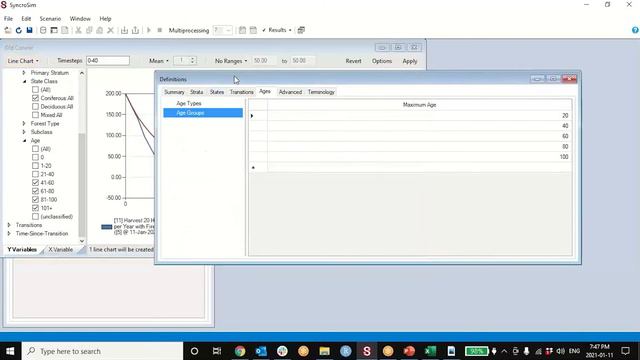Click the Copy icon in toolbar
Screen dimensions: 640x360
tap(89, 30)
